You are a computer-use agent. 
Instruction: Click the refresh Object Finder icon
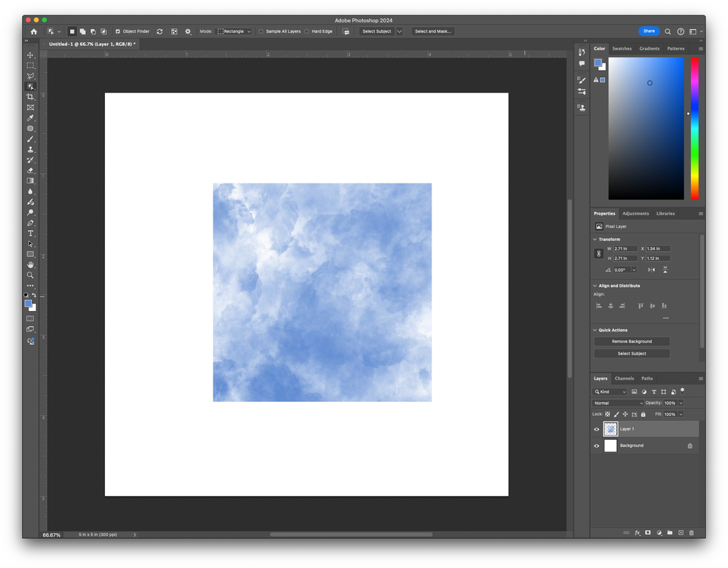point(160,31)
